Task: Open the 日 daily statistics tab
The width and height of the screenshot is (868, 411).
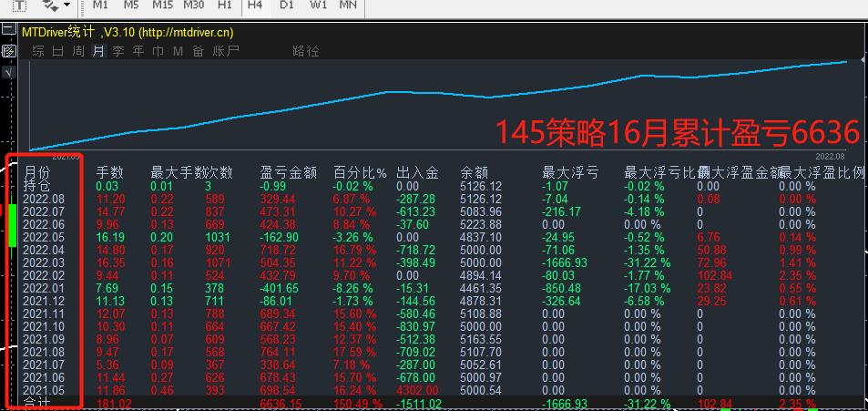Action: [x=58, y=52]
